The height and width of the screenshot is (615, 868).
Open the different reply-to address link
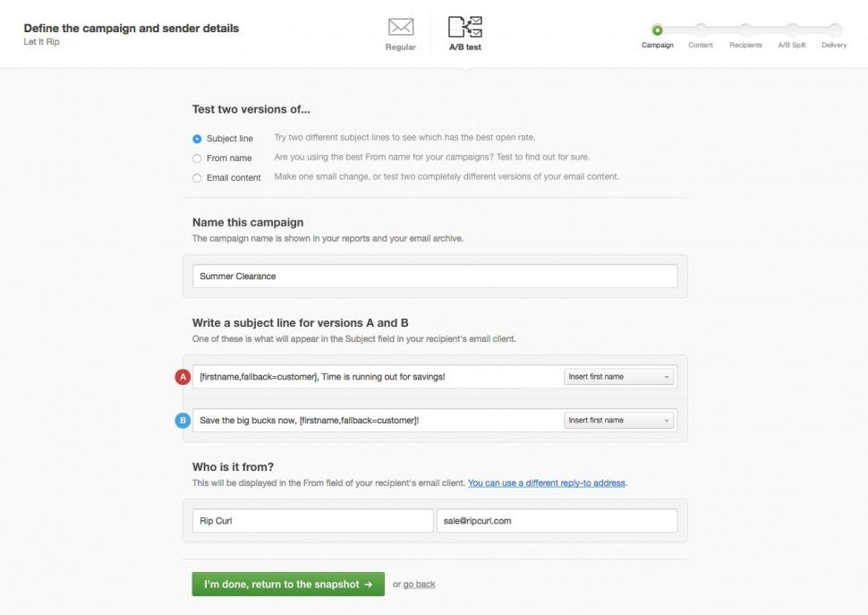coord(546,483)
